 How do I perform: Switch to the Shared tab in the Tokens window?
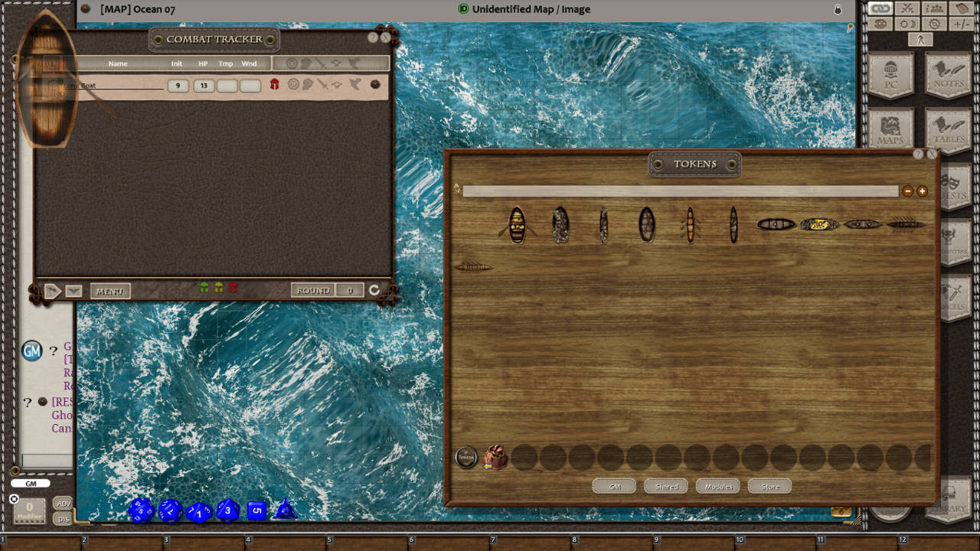[665, 486]
